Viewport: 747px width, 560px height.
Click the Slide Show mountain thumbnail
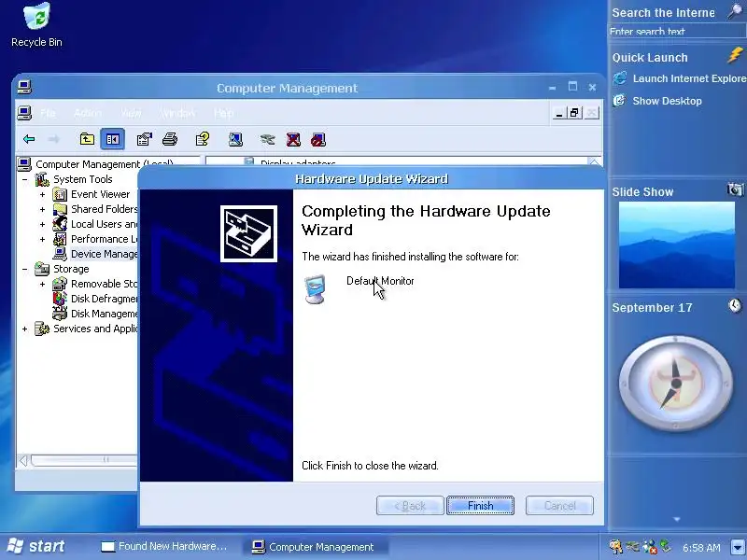pos(676,245)
